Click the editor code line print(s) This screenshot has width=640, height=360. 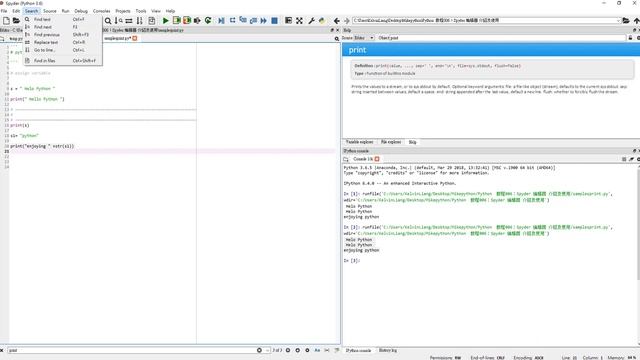[20, 125]
